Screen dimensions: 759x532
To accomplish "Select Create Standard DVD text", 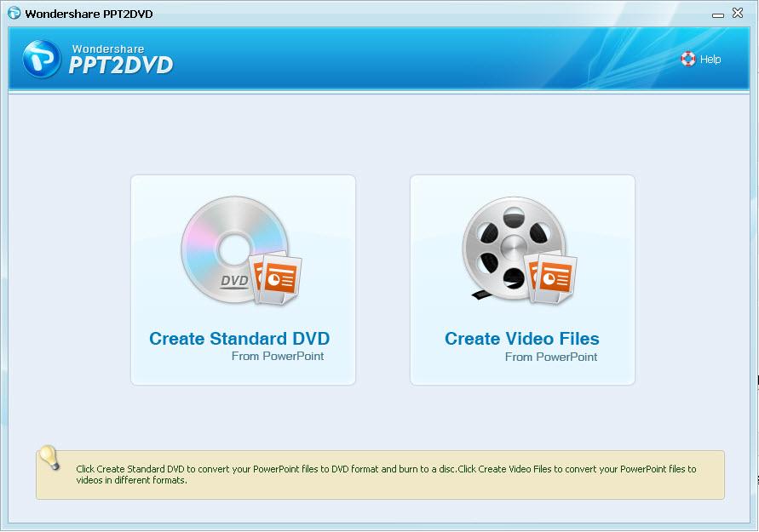I will (x=239, y=339).
